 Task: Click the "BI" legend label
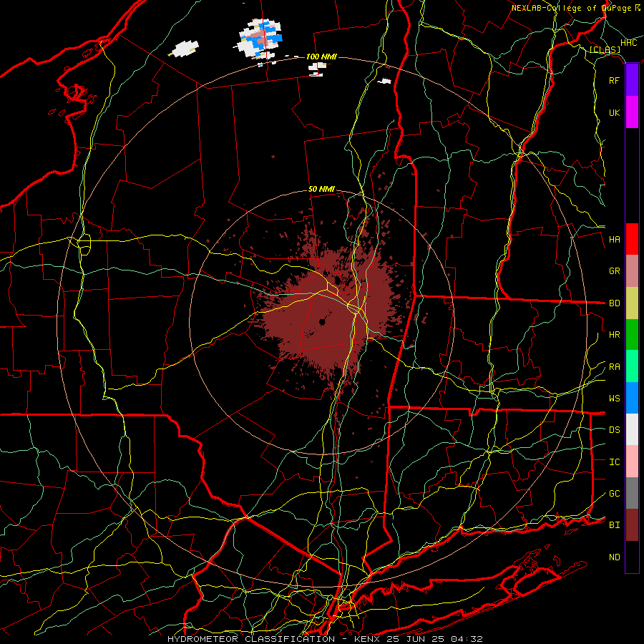point(614,525)
